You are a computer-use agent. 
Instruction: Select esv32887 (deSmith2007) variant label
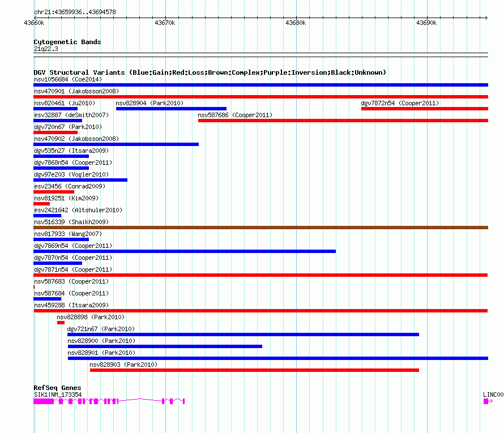tap(71, 115)
